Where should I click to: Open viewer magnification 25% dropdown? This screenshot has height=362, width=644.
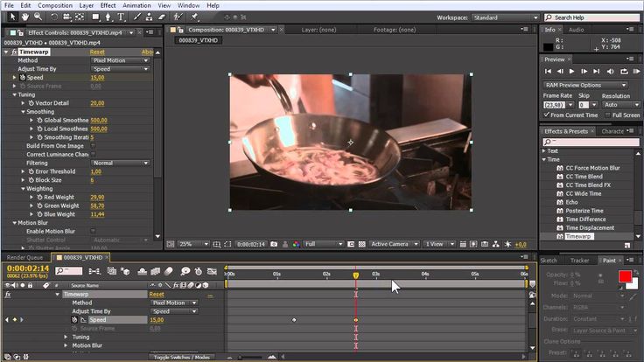[193, 244]
